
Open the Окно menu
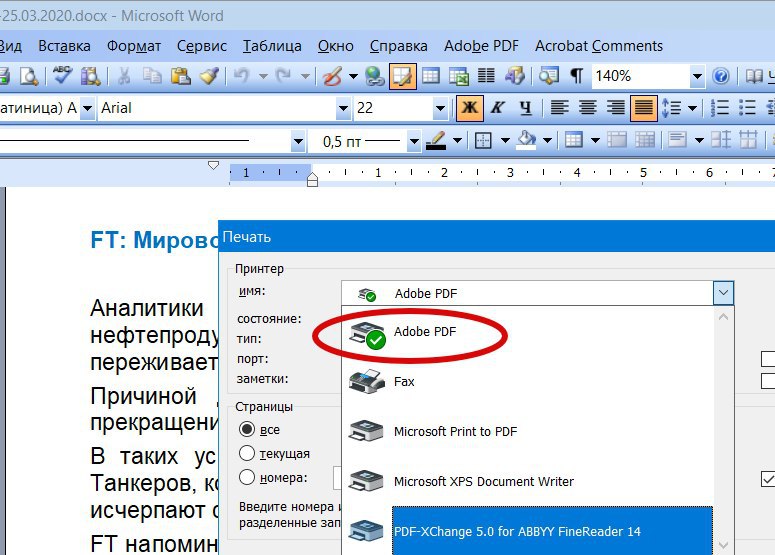click(x=336, y=46)
